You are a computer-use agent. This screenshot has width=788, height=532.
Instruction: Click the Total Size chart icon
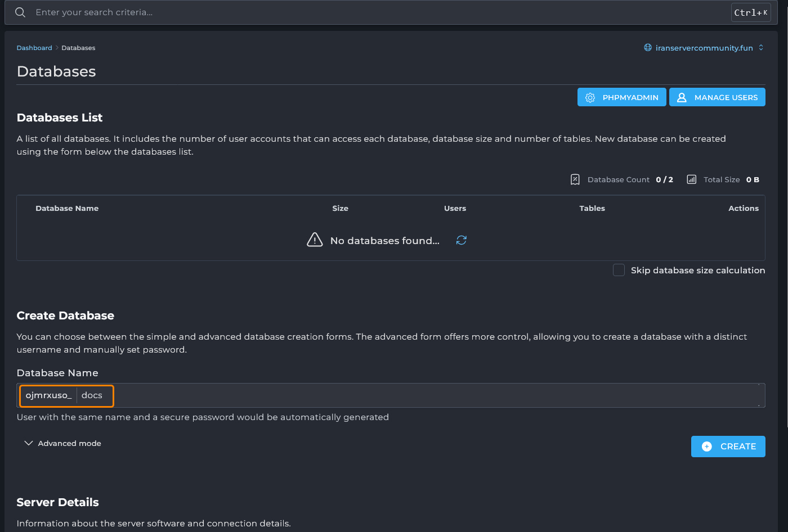tap(691, 179)
